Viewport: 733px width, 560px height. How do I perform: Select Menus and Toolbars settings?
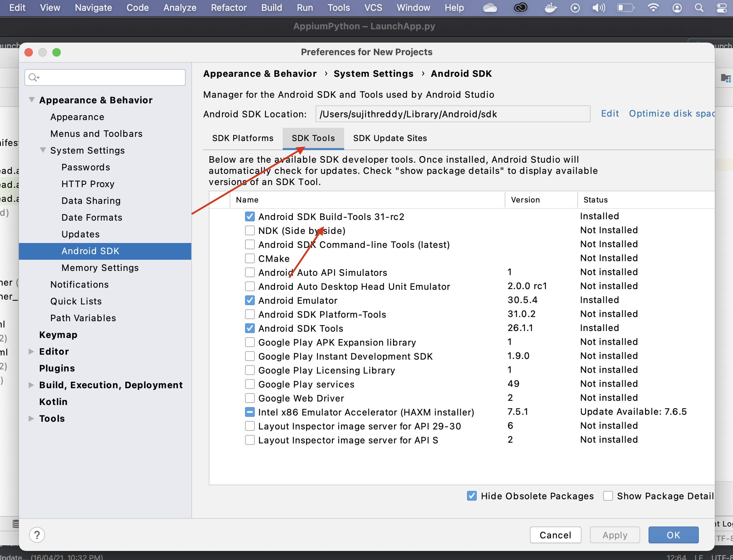(x=96, y=134)
